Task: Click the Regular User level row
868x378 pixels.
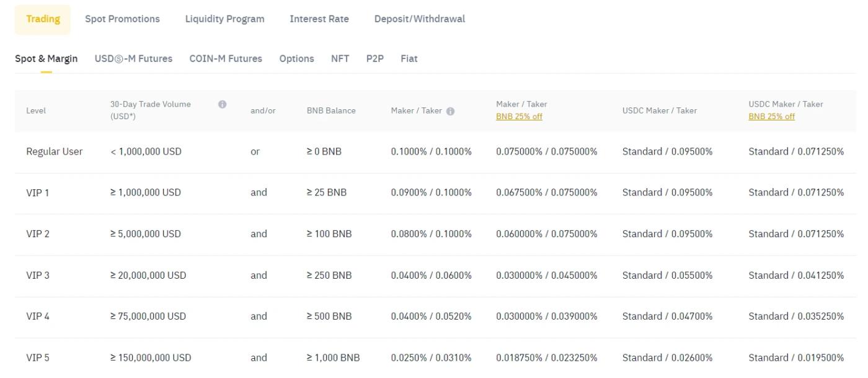Action: click(x=54, y=151)
